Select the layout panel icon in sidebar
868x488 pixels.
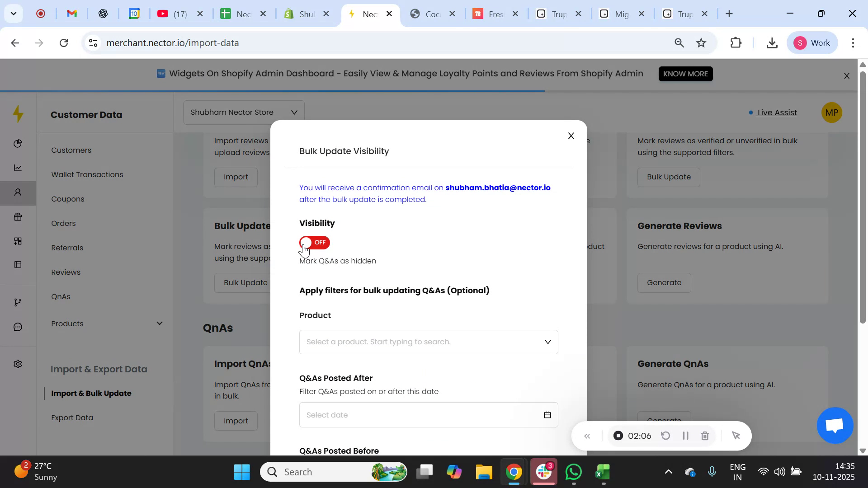pos(18,264)
